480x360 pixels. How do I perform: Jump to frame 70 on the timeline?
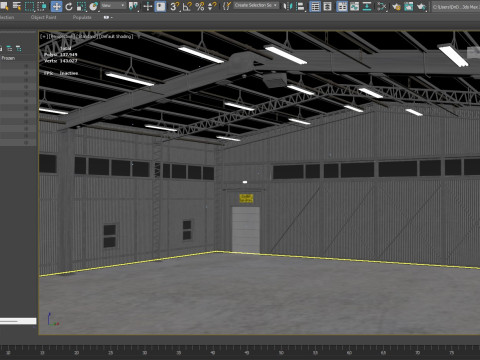pyautogui.click(x=417, y=353)
